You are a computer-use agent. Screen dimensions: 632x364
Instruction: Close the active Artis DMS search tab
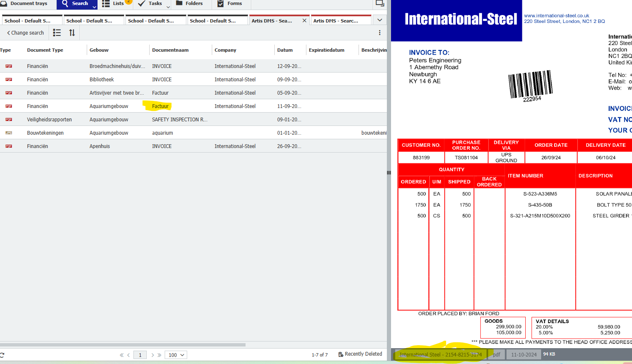[304, 20]
